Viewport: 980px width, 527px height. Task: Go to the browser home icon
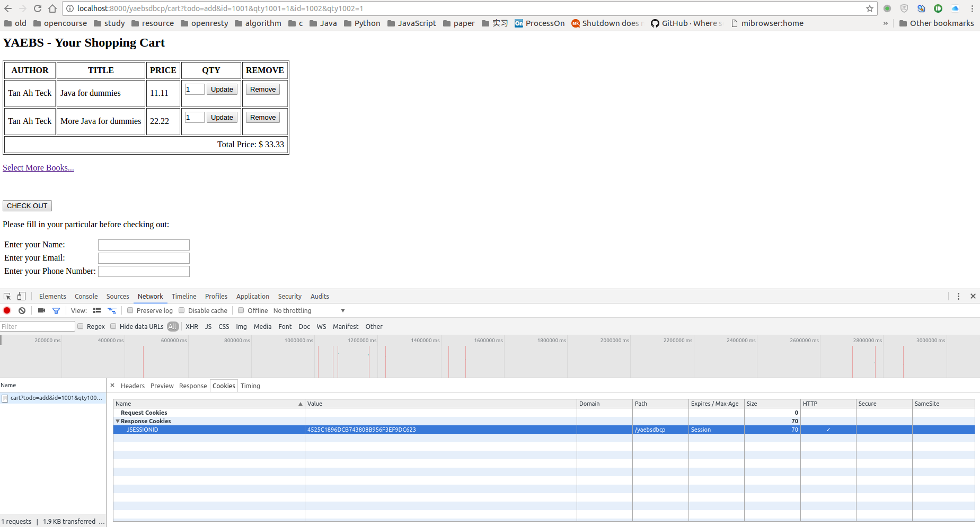tap(52, 8)
